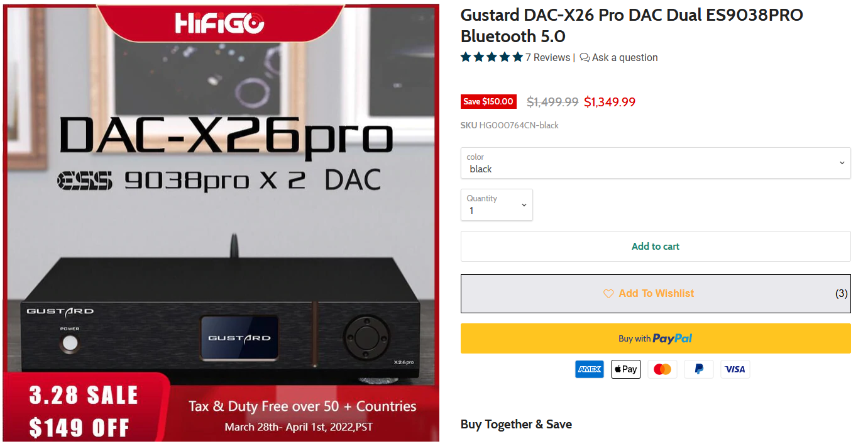Click the Add to cart button
The image size is (868, 446).
(656, 246)
